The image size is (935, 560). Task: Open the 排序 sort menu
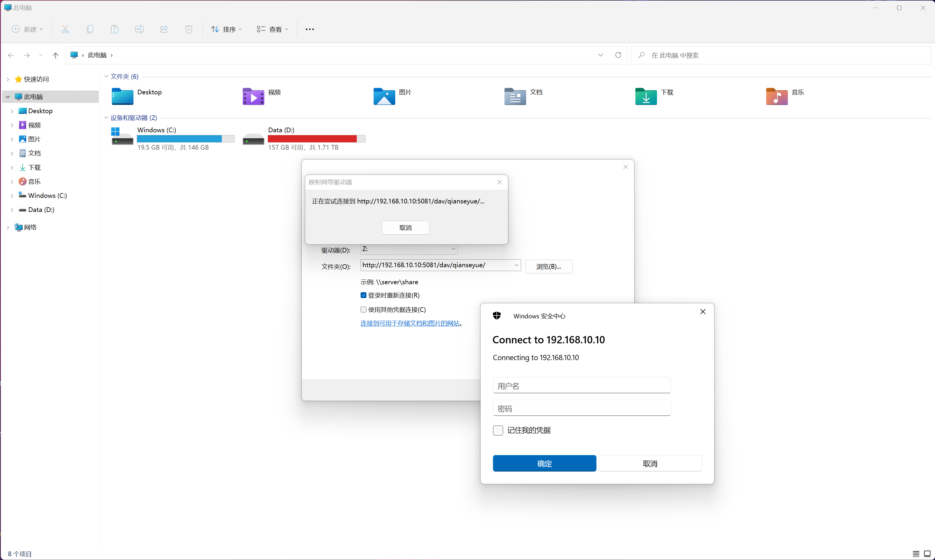(226, 29)
